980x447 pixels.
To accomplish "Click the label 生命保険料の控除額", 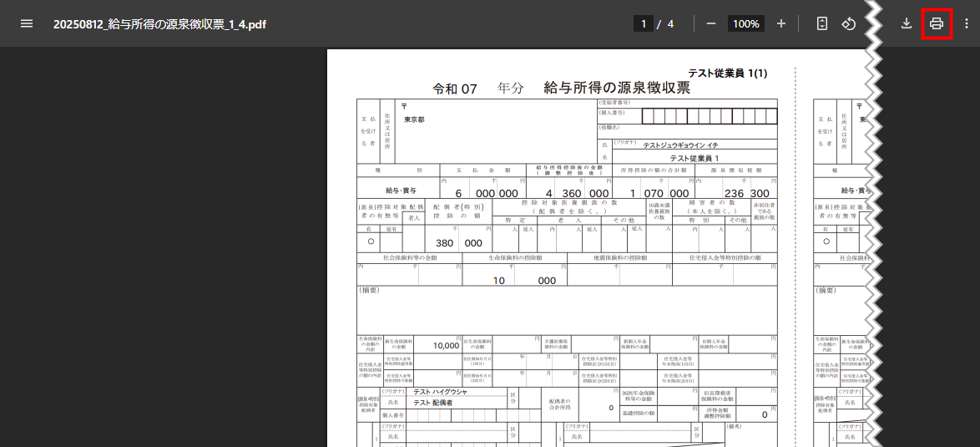I will pyautogui.click(x=514, y=257).
